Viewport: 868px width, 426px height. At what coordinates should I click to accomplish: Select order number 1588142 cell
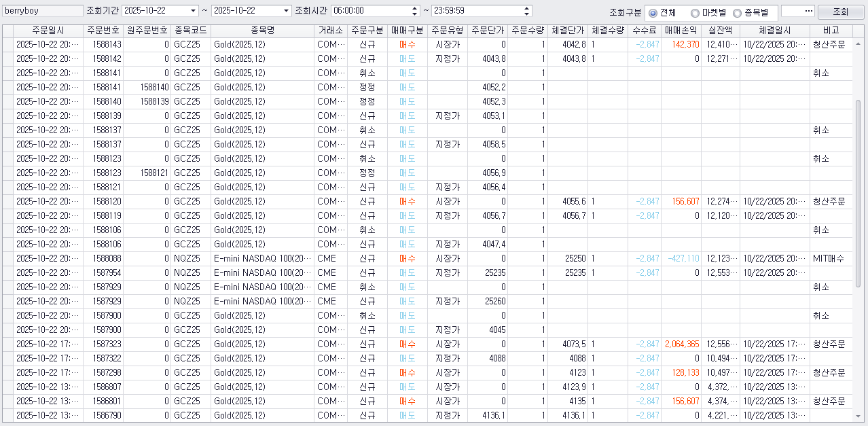point(103,58)
